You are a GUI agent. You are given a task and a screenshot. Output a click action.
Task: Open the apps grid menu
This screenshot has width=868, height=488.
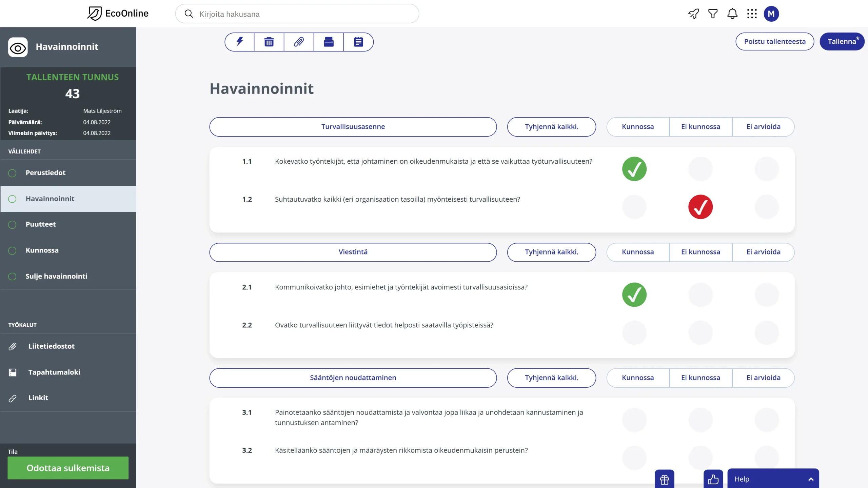[x=752, y=14]
